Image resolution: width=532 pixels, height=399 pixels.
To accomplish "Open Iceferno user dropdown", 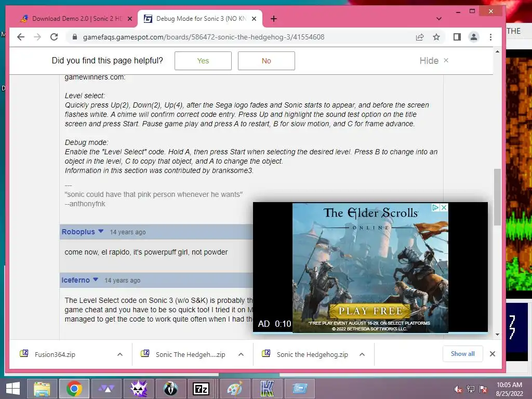I will (96, 280).
